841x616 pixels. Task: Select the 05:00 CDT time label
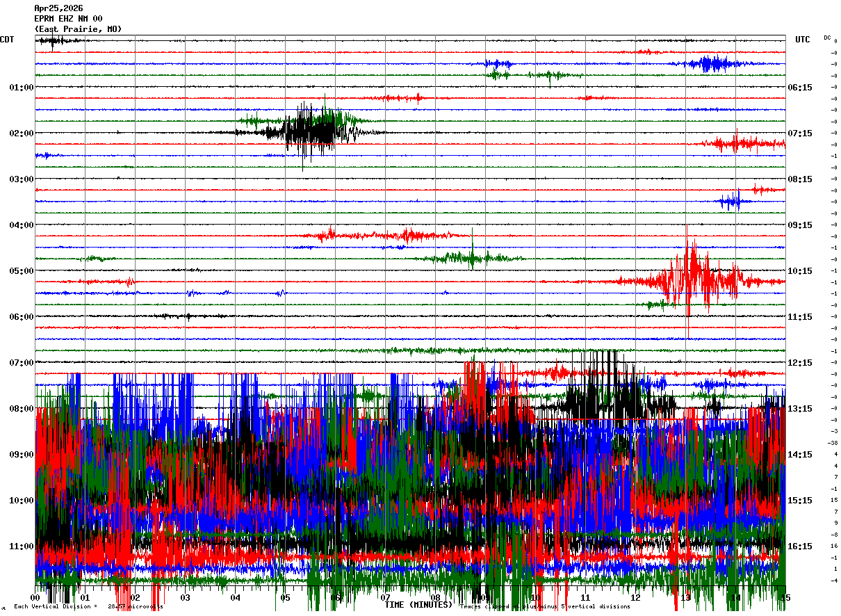(22, 271)
